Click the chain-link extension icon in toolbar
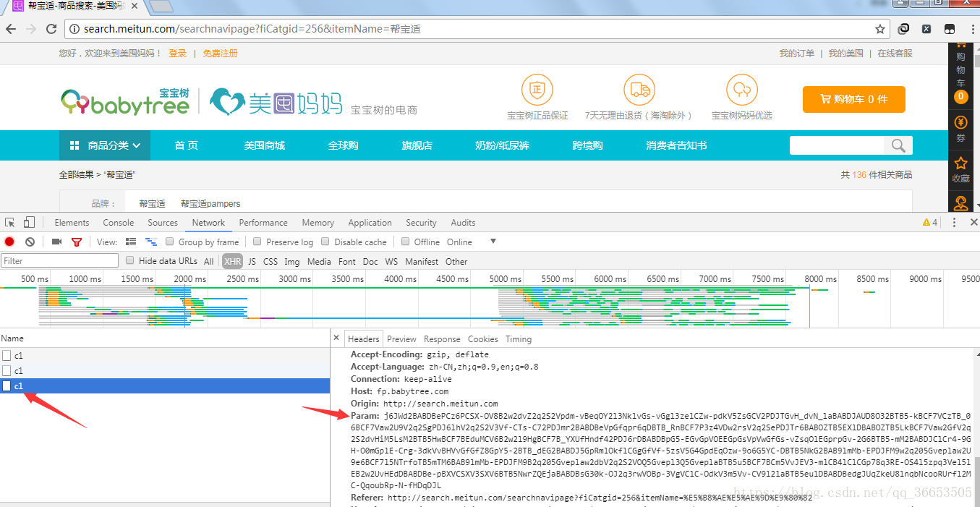Image resolution: width=980 pixels, height=507 pixels. (x=903, y=29)
